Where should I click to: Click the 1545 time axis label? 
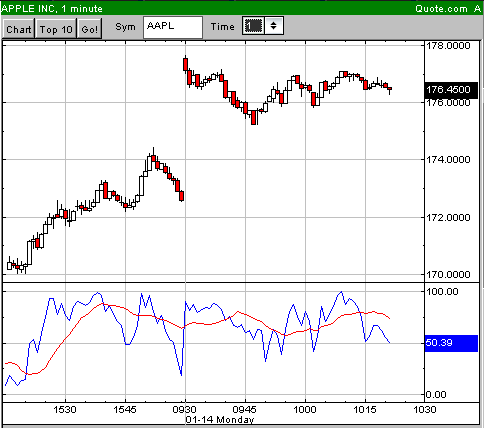(125, 409)
